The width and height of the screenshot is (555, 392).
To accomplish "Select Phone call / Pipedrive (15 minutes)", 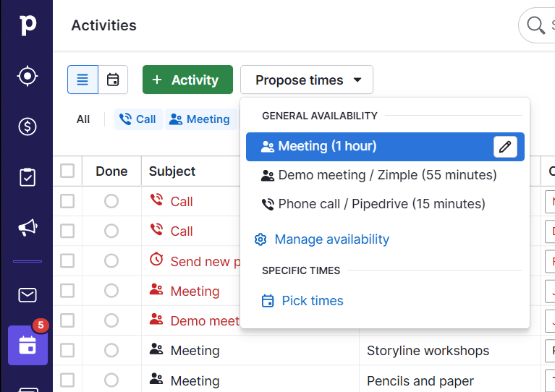I will pyautogui.click(x=381, y=204).
